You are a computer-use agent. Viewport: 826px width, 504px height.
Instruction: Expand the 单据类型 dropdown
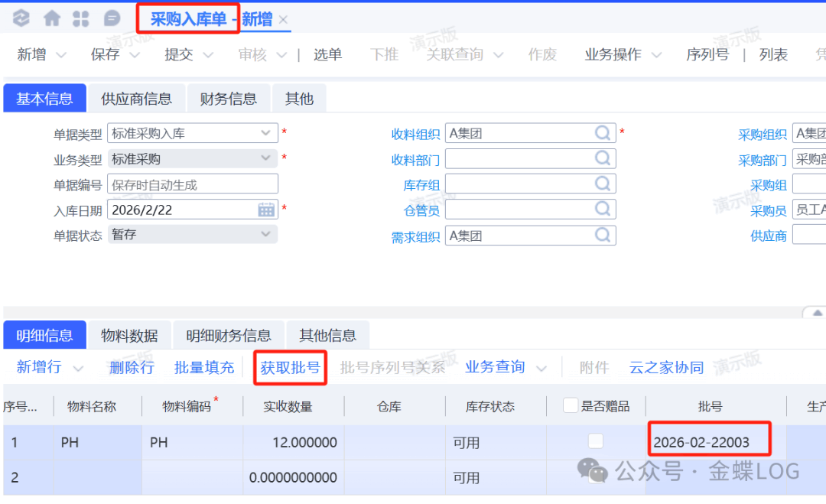(266, 133)
